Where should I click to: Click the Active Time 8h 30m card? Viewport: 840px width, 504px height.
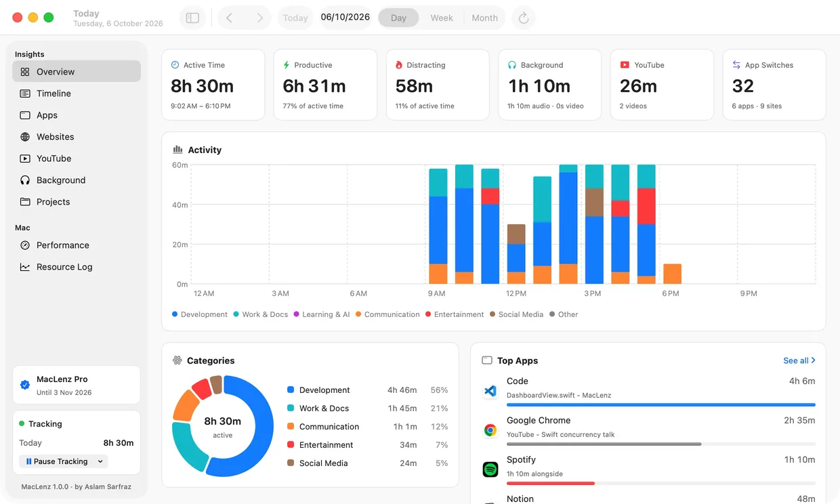point(213,85)
